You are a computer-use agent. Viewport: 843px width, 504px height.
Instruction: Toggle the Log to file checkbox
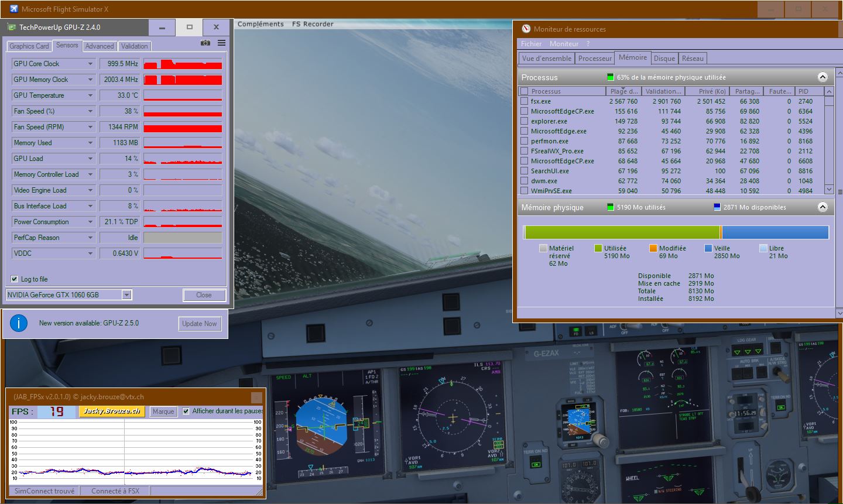tap(15, 279)
